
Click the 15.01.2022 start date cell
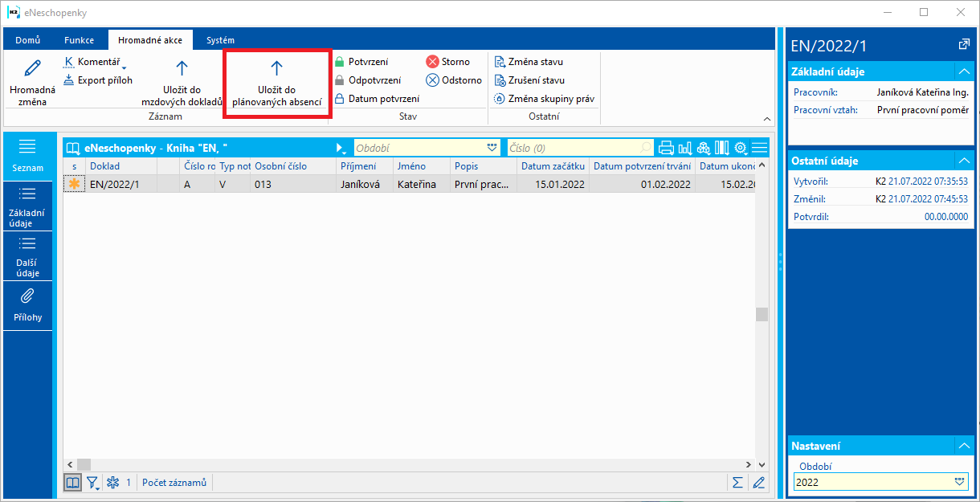tap(553, 184)
